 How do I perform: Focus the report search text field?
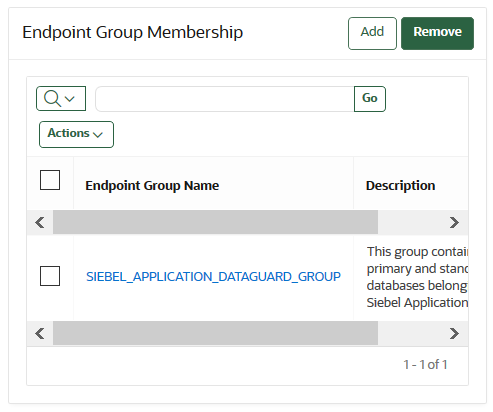(x=225, y=99)
